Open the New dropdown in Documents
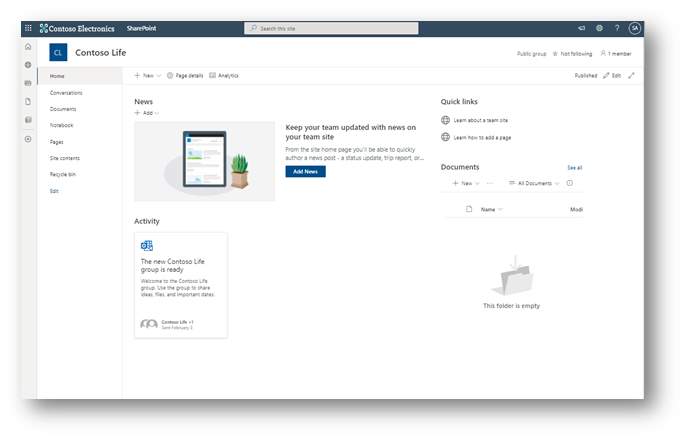The width and height of the screenshot is (687, 441). [x=466, y=183]
